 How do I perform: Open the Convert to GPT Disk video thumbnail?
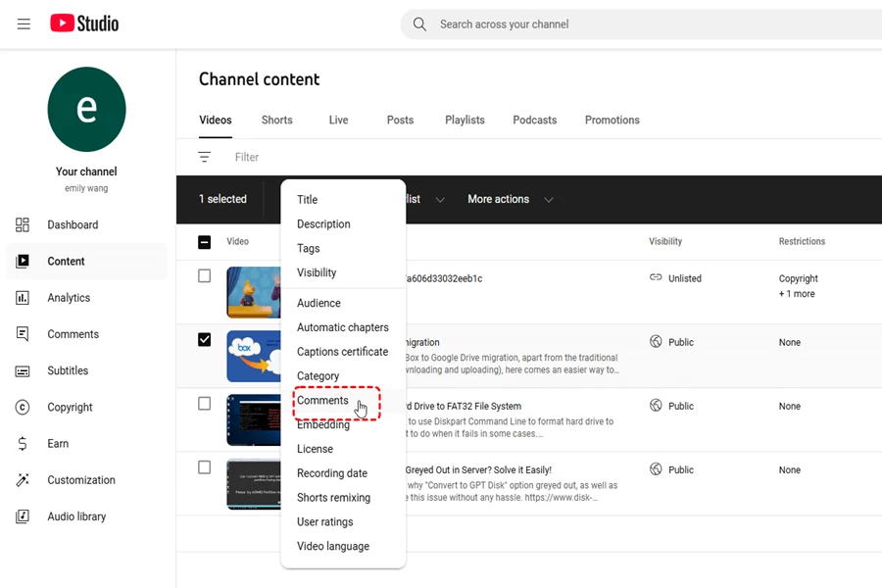click(x=254, y=484)
